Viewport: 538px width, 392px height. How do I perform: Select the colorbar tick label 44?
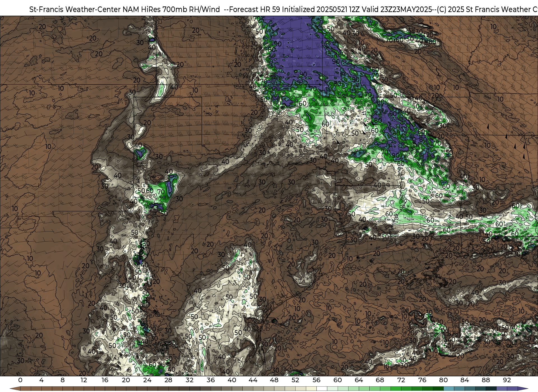coord(253,380)
